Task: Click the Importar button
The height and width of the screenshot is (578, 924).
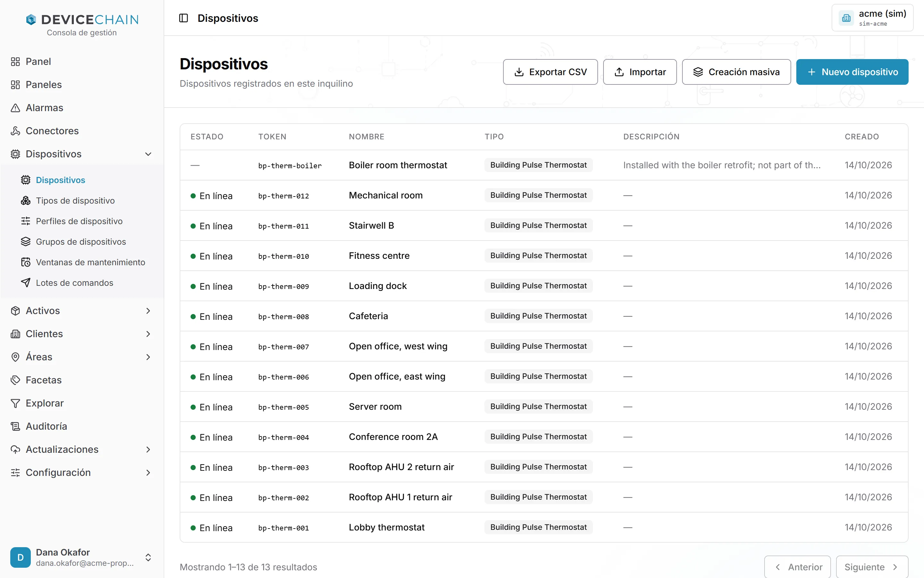Action: click(640, 72)
